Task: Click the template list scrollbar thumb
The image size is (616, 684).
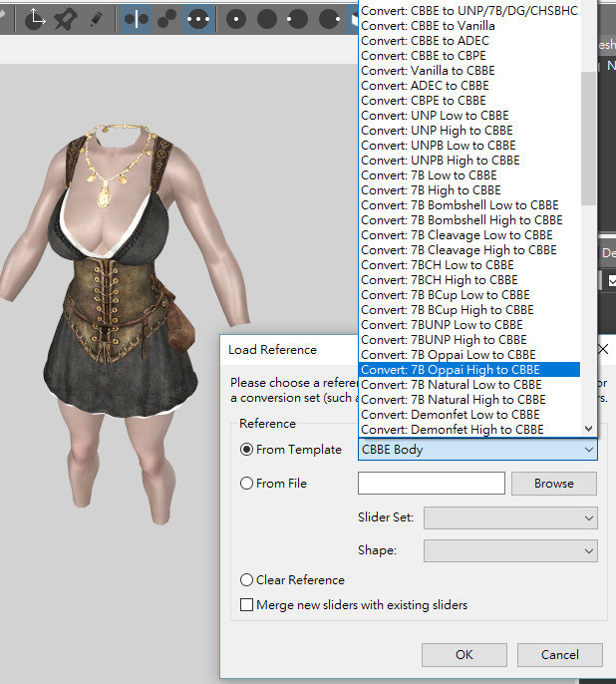Action: tap(588, 139)
